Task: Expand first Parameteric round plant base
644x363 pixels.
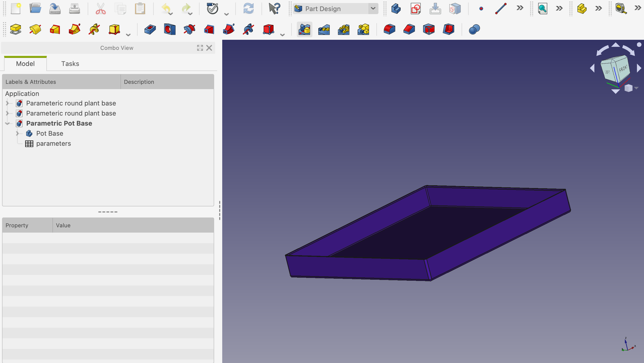Action: coord(7,103)
